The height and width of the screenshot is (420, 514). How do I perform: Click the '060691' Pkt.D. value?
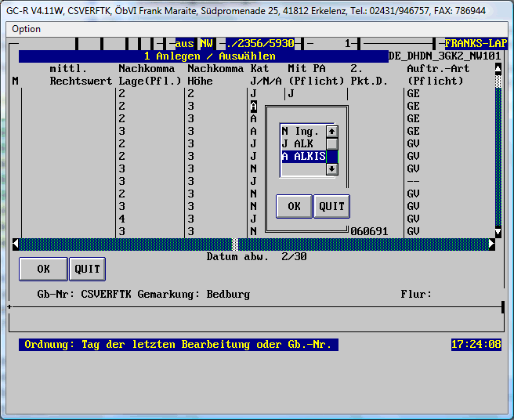(369, 231)
